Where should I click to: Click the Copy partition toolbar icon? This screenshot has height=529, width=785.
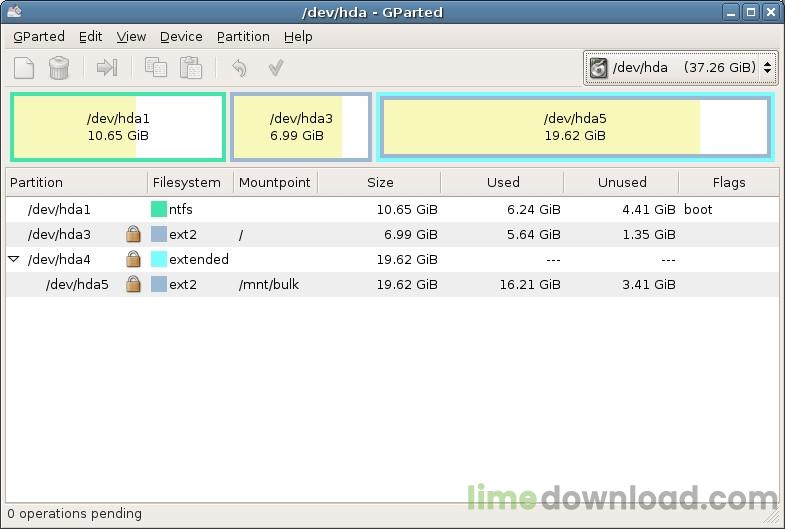[156, 68]
